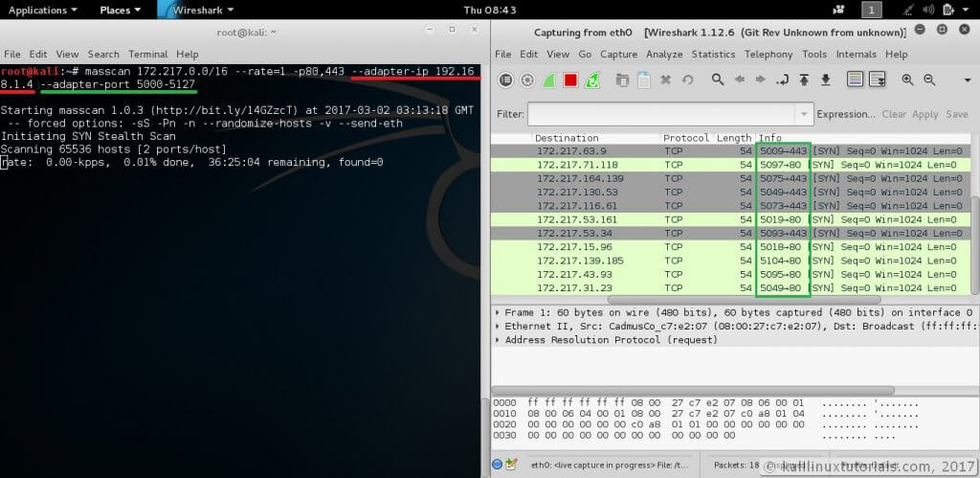Open capture options gear icon
Image resolution: width=980 pixels, height=478 pixels.
[525, 80]
